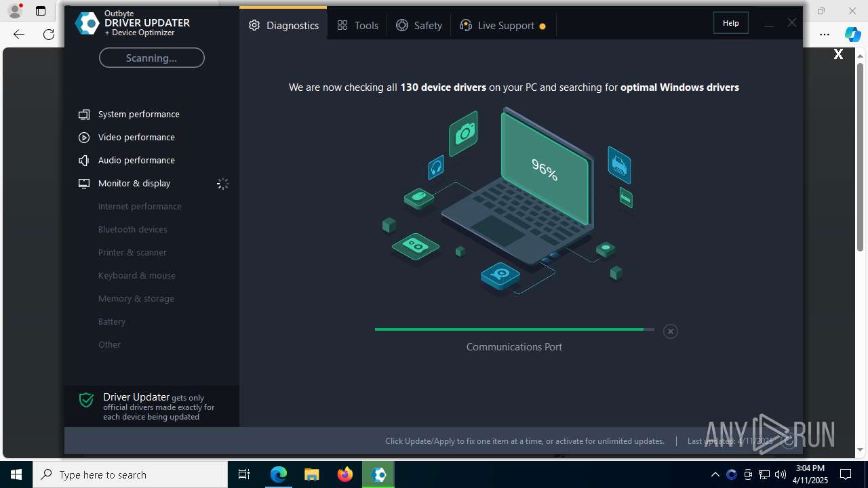This screenshot has width=868, height=488.
Task: Click the taskbar clock showing 3:04 PM
Action: (x=810, y=474)
